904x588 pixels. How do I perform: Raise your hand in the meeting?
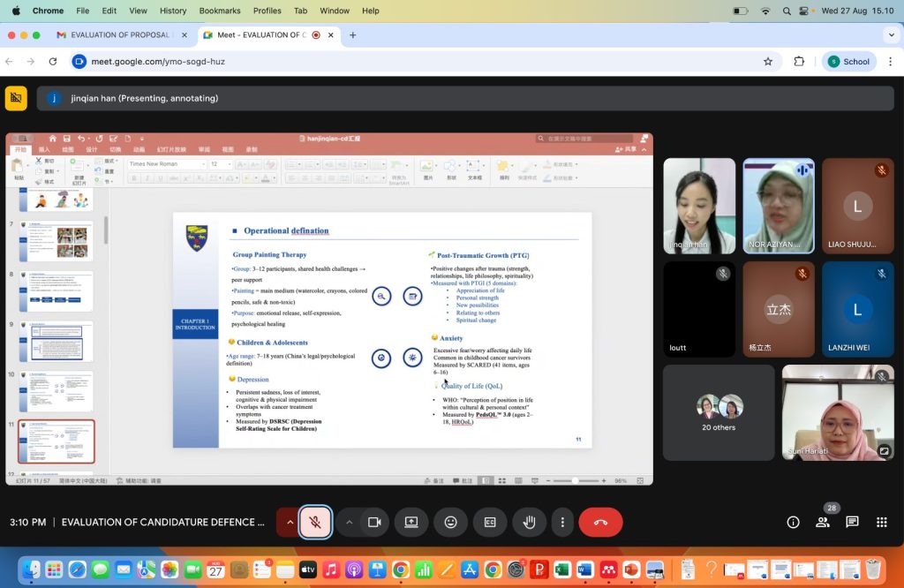[x=529, y=522]
